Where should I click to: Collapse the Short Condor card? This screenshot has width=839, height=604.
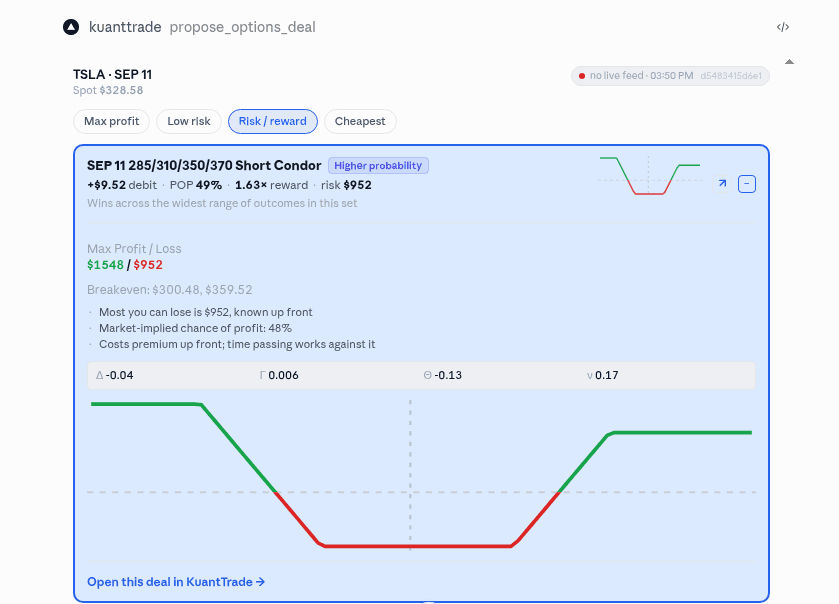pos(747,184)
